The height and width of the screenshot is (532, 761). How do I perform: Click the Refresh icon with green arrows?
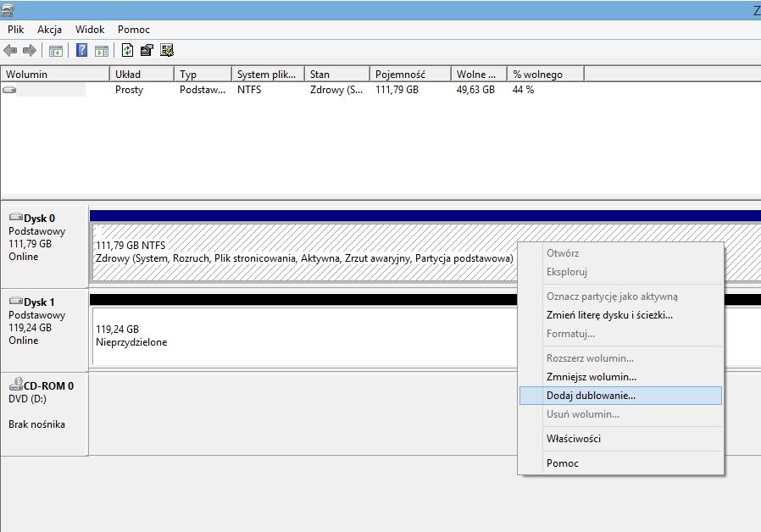pos(127,50)
